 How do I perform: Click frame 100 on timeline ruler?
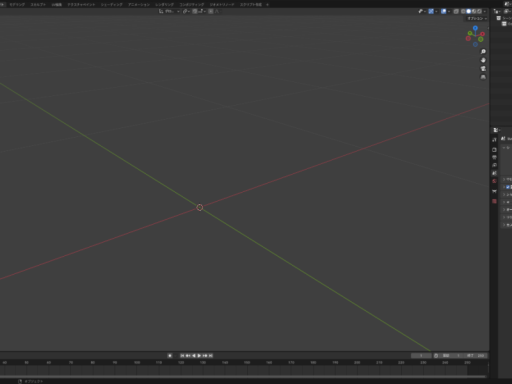click(137, 362)
